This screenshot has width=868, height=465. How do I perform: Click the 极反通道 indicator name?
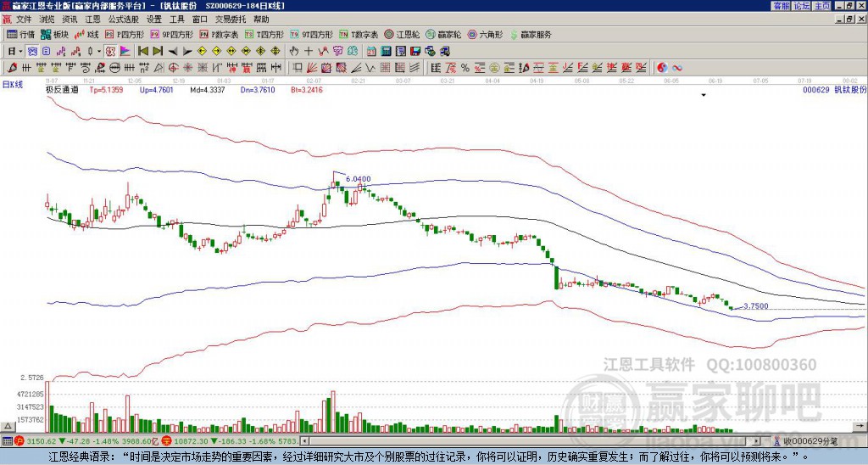tap(62, 89)
